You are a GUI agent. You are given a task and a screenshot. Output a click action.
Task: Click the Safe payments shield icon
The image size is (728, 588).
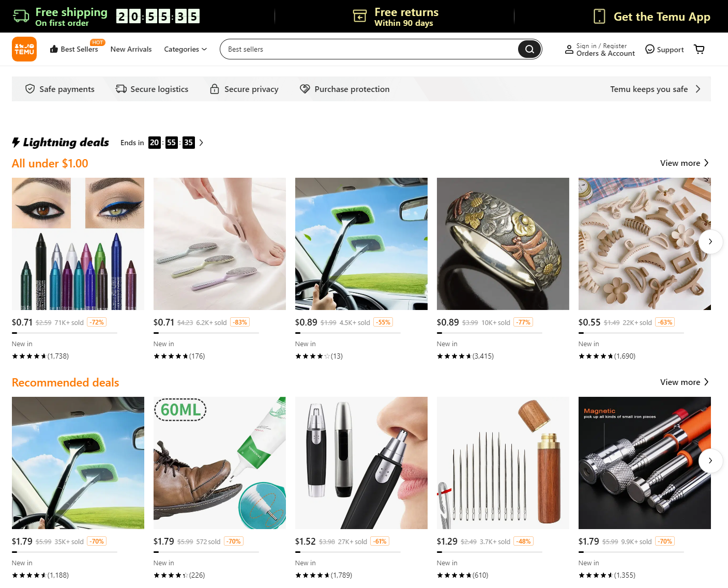pos(30,89)
